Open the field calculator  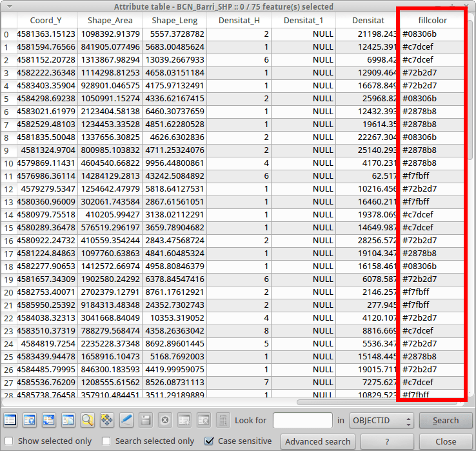click(223, 420)
